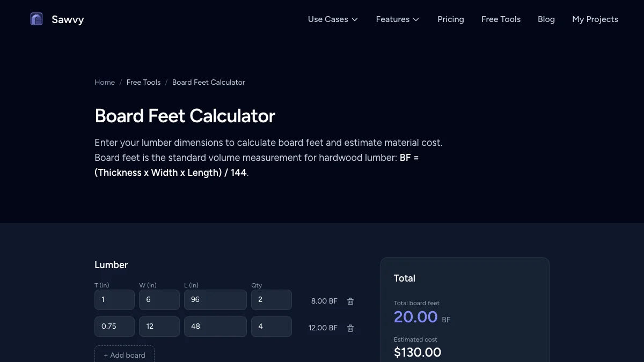Click the trash icon next to the first lumber row
This screenshot has height=362, width=644.
[350, 301]
